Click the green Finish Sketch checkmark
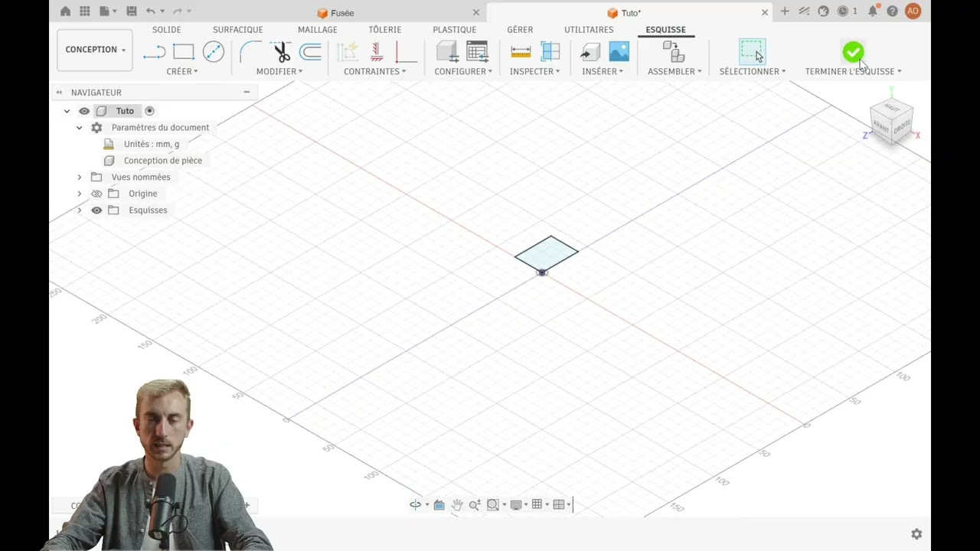This screenshot has height=551, width=980. [853, 51]
